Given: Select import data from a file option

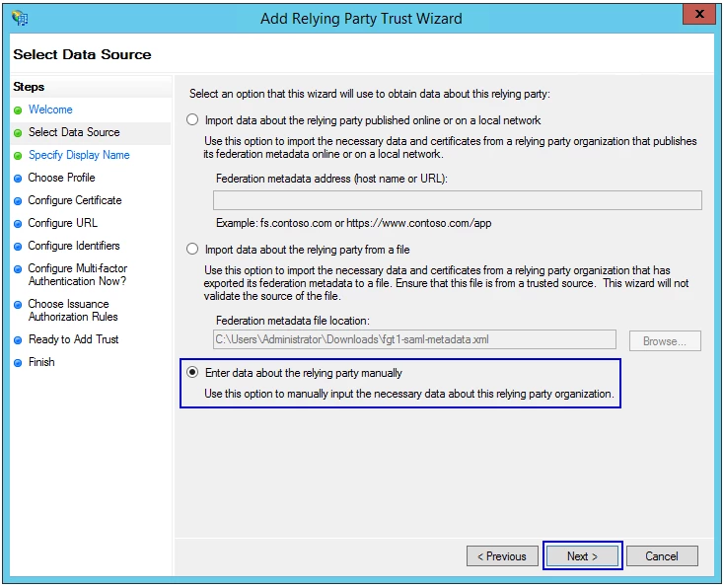Looking at the screenshot, I should 192,250.
